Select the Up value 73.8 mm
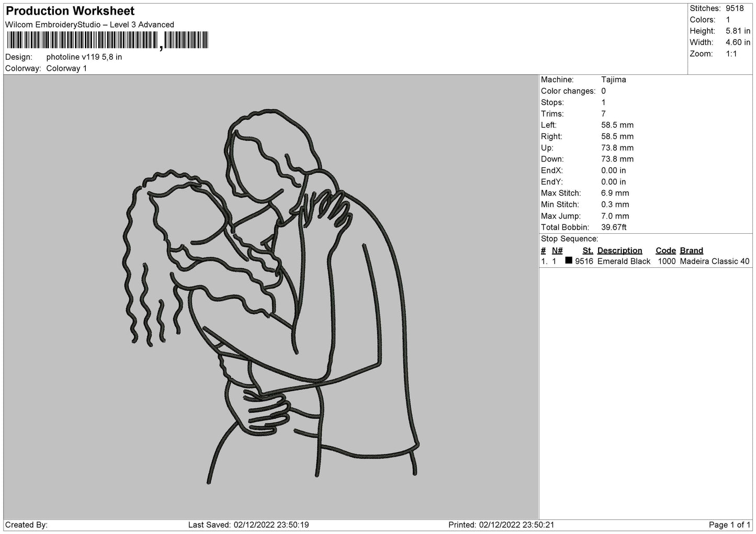The image size is (756, 534). tap(617, 148)
